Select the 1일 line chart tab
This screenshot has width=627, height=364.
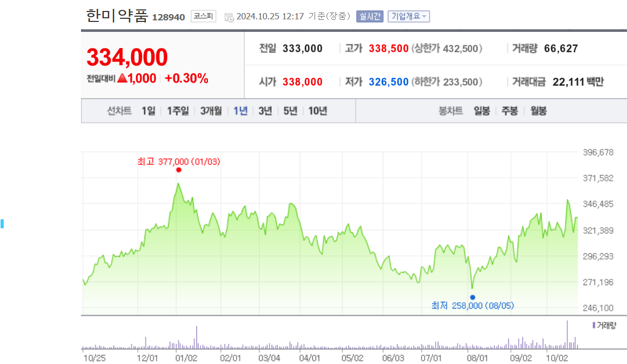tap(148, 111)
